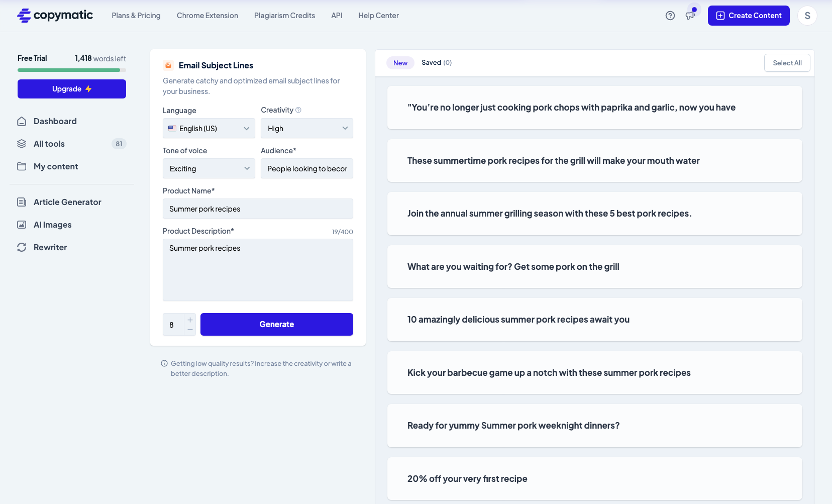Open Chrome Extension menu item
832x504 pixels.
(x=207, y=16)
